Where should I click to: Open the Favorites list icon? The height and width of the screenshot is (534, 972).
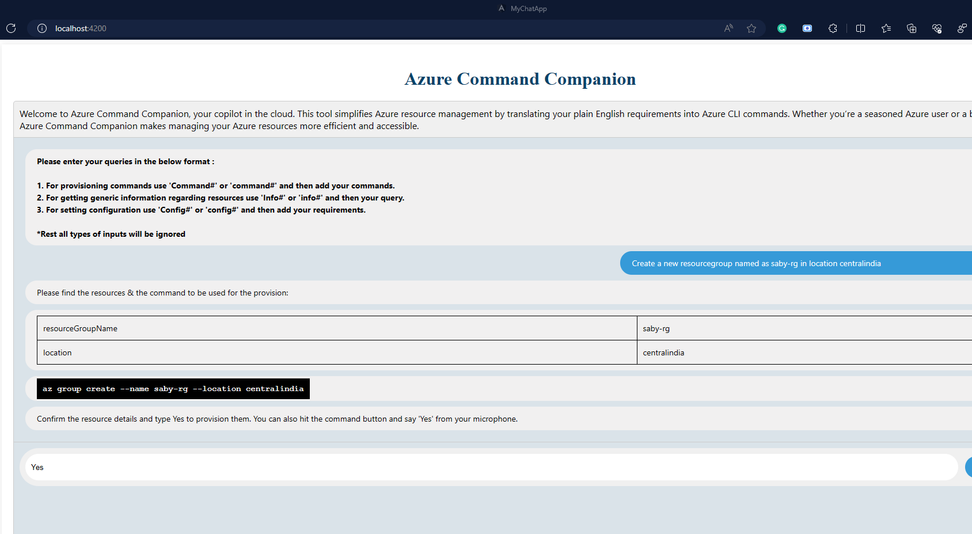click(886, 29)
